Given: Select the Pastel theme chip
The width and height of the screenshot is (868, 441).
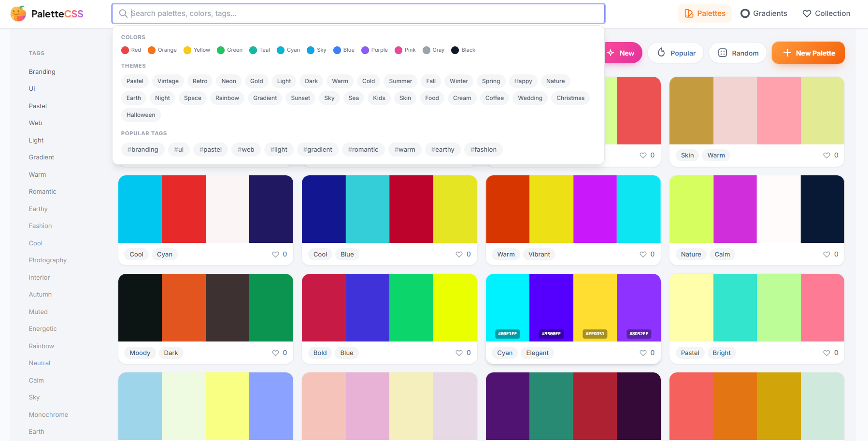Looking at the screenshot, I should 135,81.
